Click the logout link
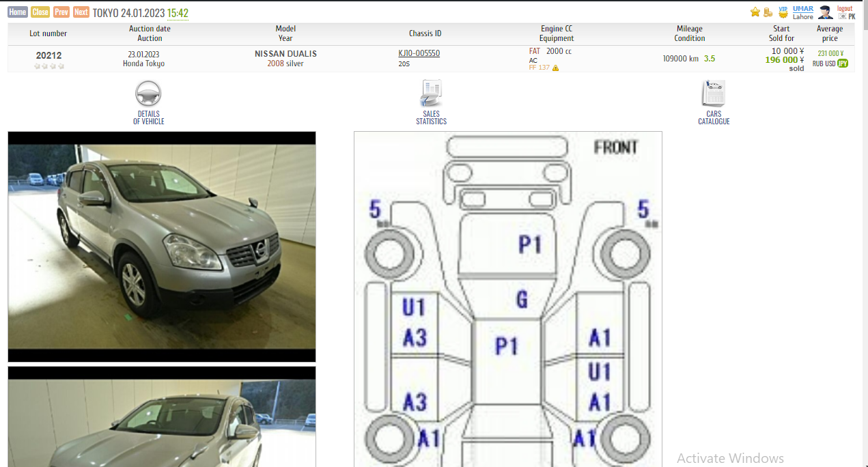The height and width of the screenshot is (467, 868). click(845, 8)
